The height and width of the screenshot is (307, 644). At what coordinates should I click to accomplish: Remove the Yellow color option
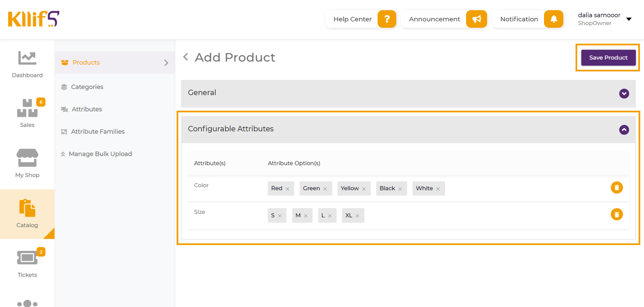(x=364, y=189)
